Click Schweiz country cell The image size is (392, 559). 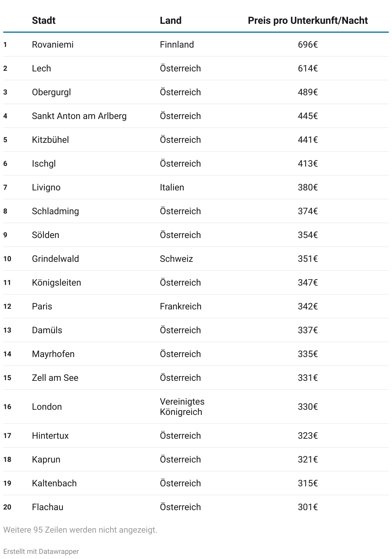tap(176, 259)
